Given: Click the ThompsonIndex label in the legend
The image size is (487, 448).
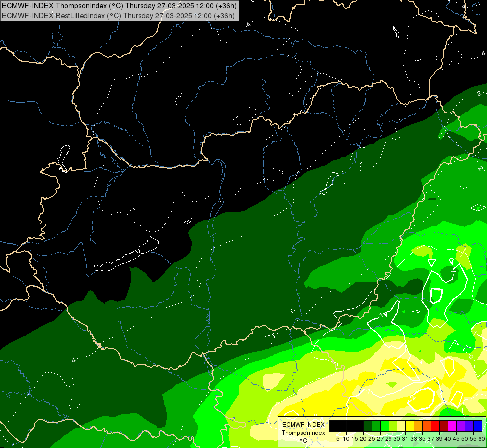Looking at the screenshot, I should coord(303,433).
